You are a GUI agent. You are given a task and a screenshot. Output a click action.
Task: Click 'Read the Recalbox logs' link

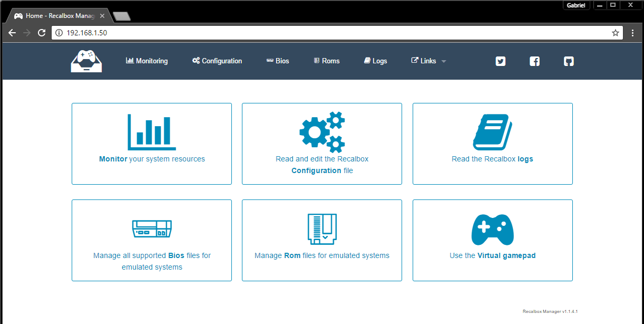point(493,159)
